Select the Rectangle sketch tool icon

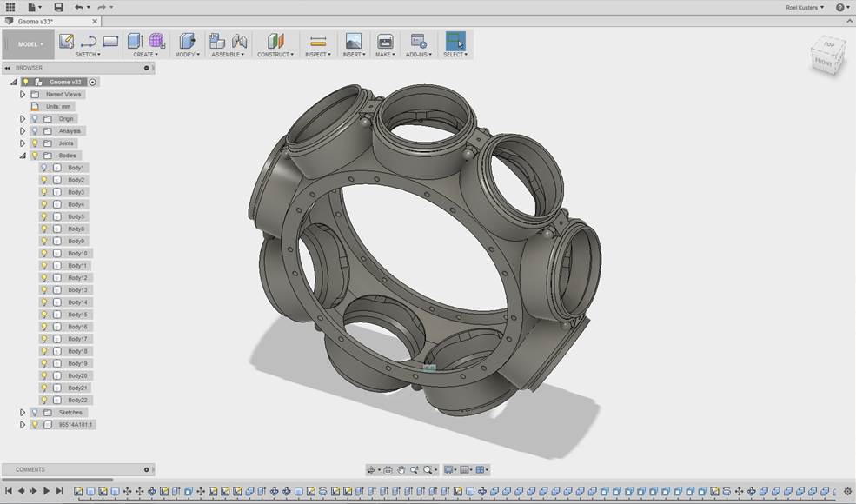110,41
